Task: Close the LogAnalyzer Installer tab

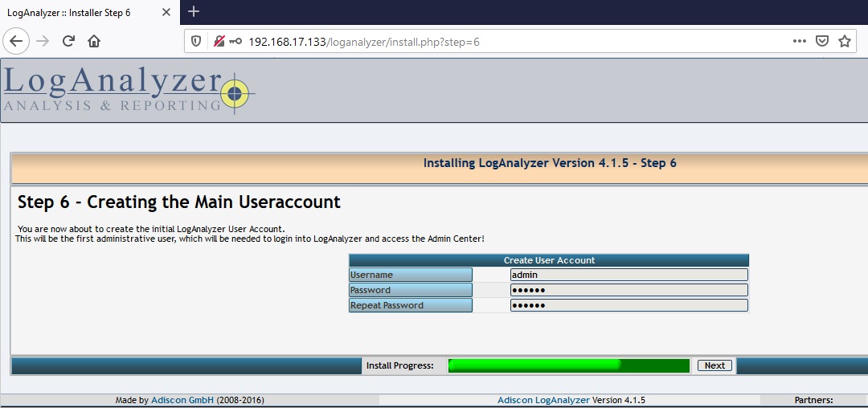Action: pyautogui.click(x=166, y=12)
